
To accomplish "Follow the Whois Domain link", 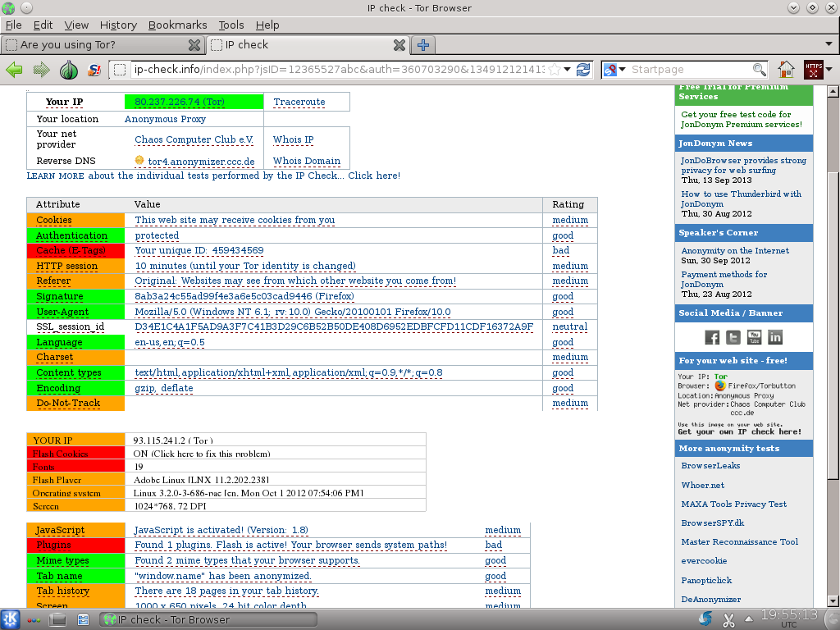I will click(x=306, y=162).
